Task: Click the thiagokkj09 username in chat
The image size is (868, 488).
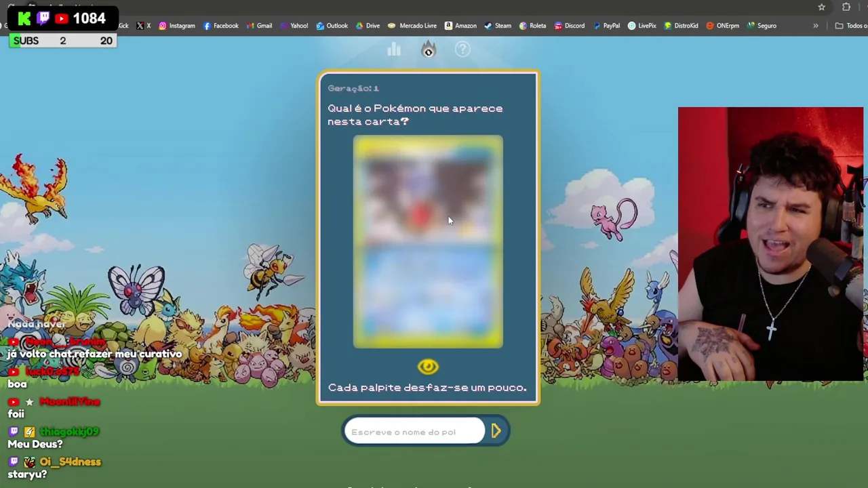Action: tap(69, 432)
